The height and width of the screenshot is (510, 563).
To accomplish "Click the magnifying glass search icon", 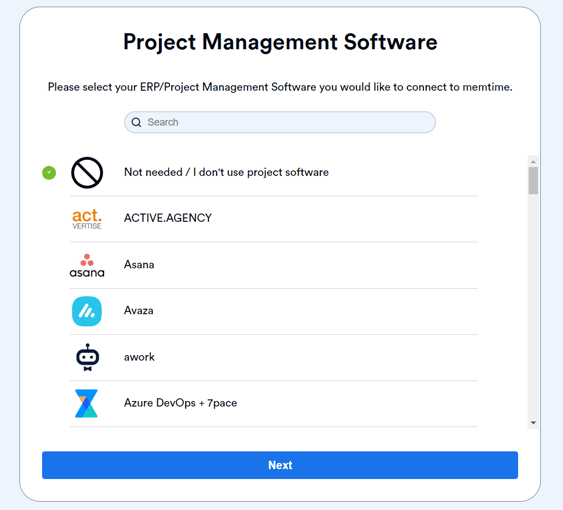I will (x=136, y=122).
